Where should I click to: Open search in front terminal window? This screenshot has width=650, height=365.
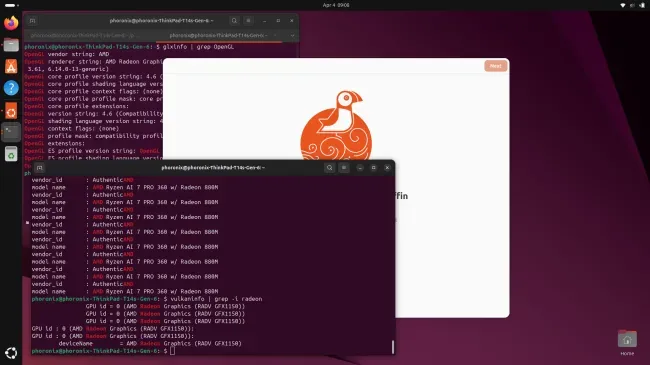click(x=330, y=168)
